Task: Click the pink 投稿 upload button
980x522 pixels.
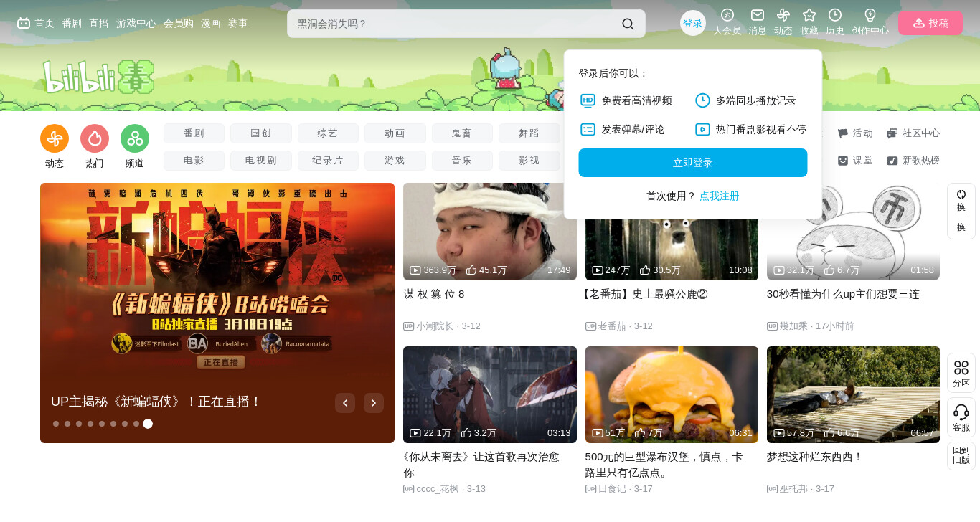Action: [930, 23]
